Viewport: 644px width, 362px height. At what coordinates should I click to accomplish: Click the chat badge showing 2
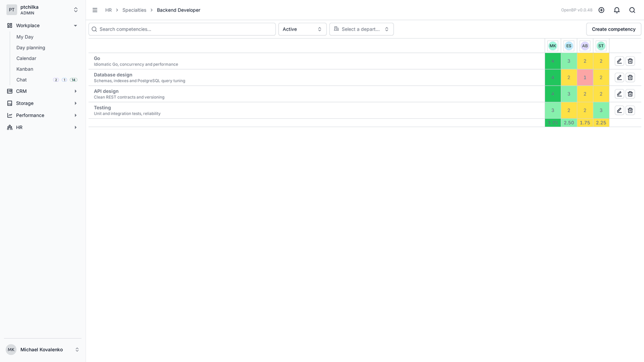(x=56, y=80)
